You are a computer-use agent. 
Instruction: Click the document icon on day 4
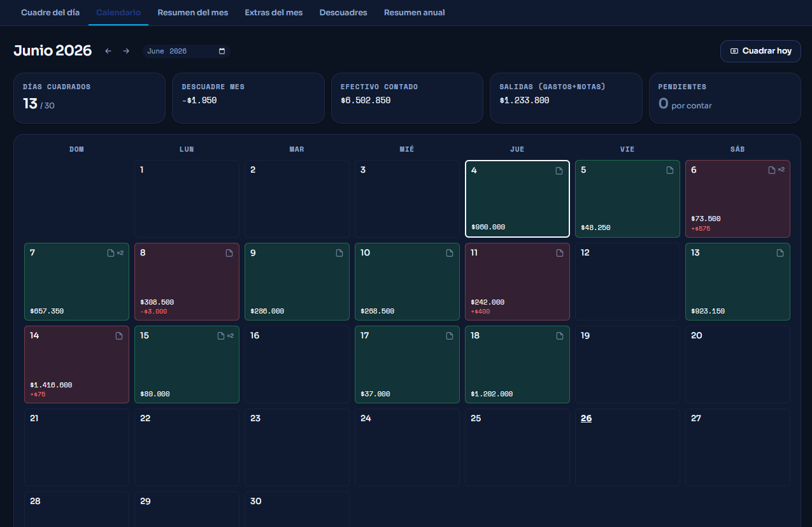559,170
